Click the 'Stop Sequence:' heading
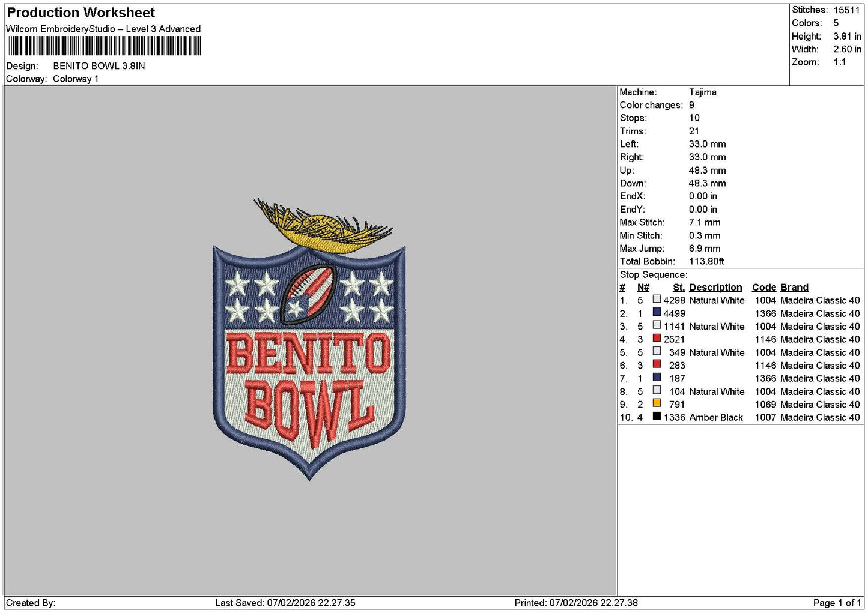 [x=654, y=275]
